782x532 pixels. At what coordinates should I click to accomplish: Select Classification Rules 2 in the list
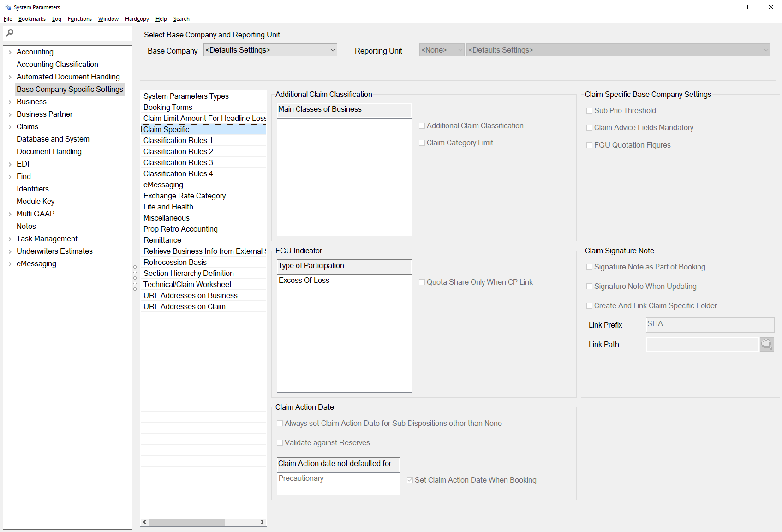pyautogui.click(x=178, y=152)
